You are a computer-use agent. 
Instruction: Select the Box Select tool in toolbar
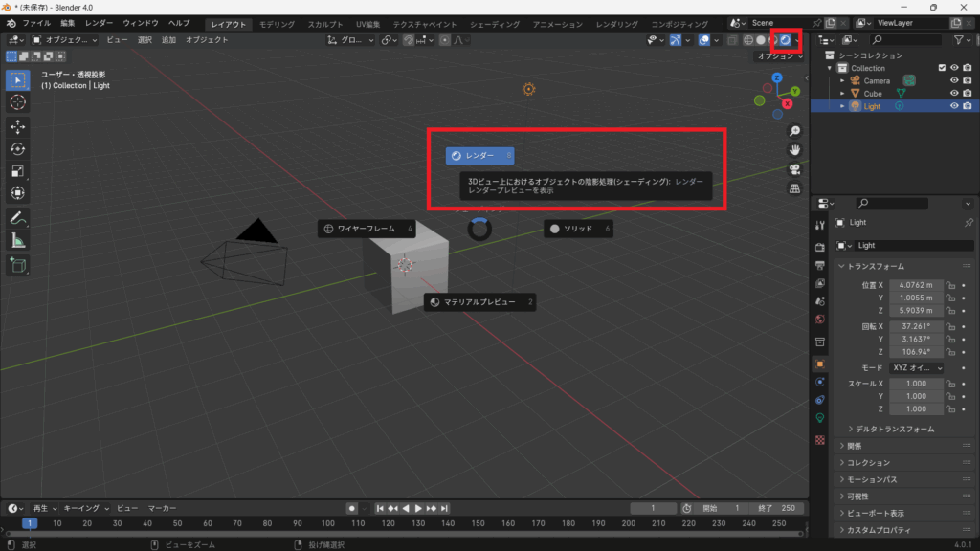point(17,80)
